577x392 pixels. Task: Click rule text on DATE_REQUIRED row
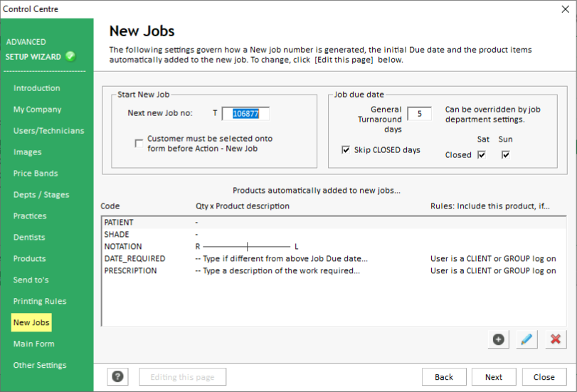[x=493, y=259]
